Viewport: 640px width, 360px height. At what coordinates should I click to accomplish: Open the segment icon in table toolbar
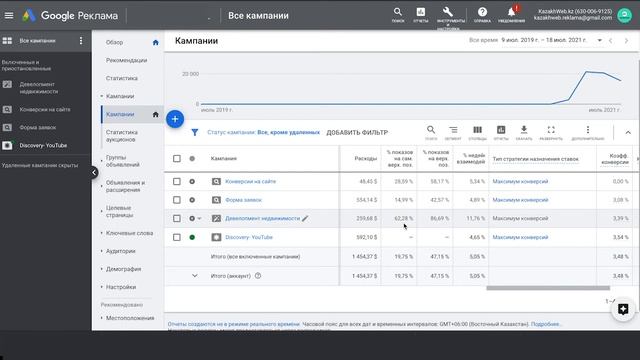pos(453,130)
